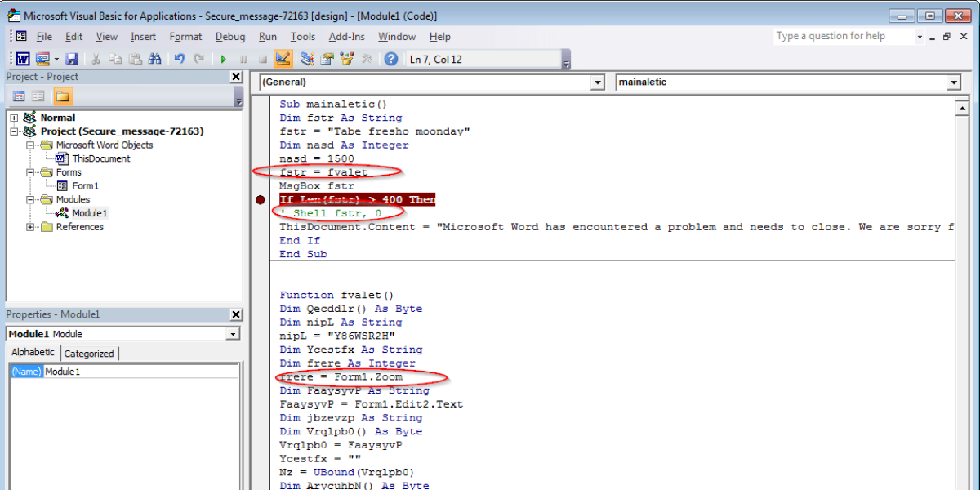
Task: Click the blue Help question mark icon
Action: click(391, 59)
